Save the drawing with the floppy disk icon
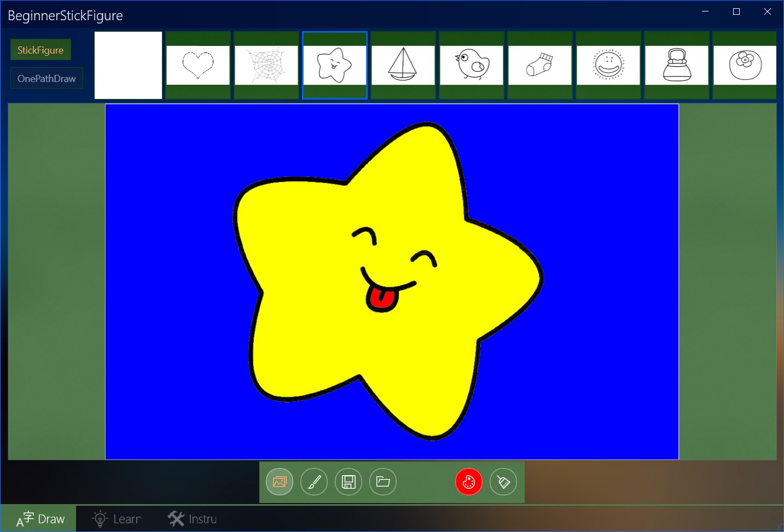The width and height of the screenshot is (784, 532). [349, 482]
